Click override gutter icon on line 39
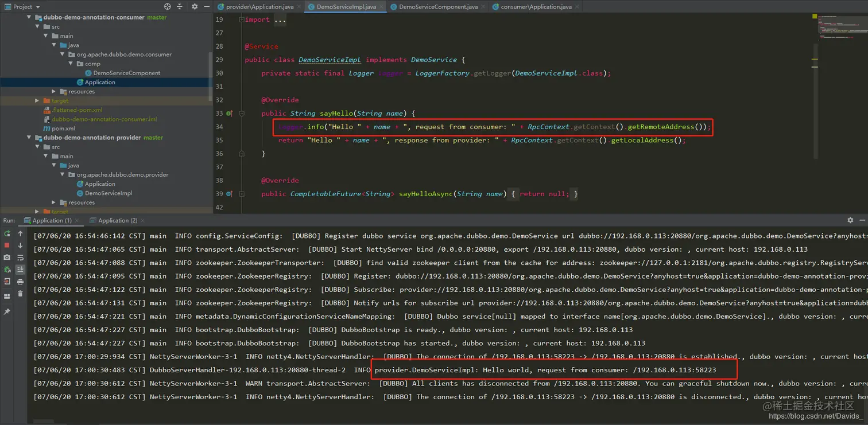This screenshot has height=425, width=868. click(229, 194)
